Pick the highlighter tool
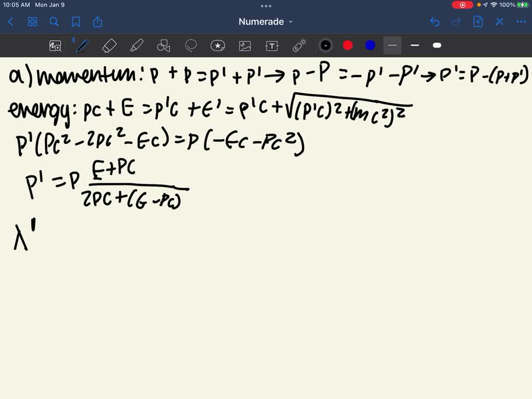 [x=137, y=46]
